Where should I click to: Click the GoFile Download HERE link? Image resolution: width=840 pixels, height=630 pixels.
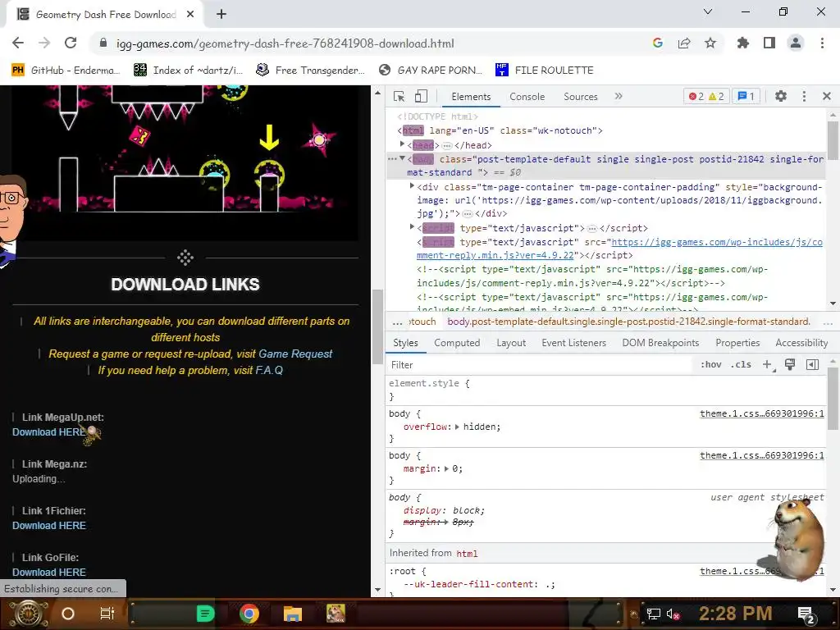48,572
